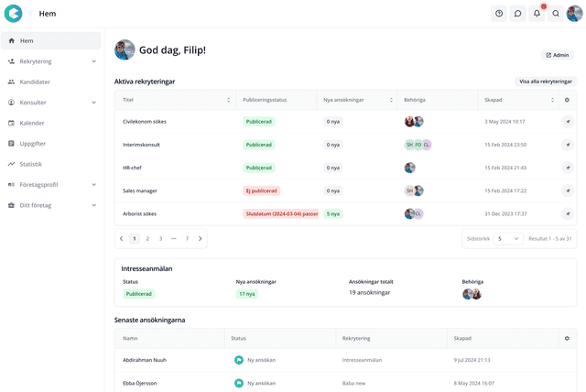Open the chat messages icon
This screenshot has width=586, height=392.
(x=517, y=14)
